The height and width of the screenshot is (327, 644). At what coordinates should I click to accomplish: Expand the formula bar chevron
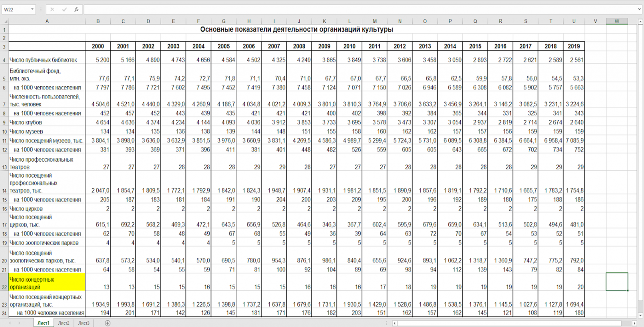point(639,9)
